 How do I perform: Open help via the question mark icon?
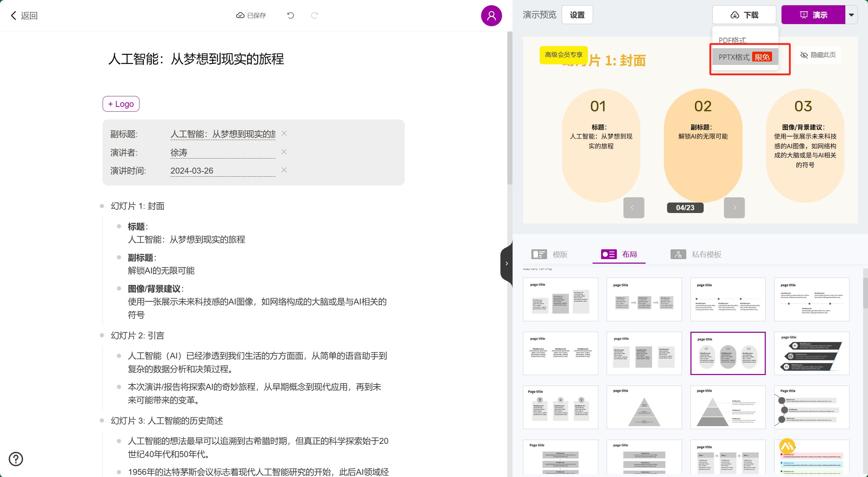(16, 459)
